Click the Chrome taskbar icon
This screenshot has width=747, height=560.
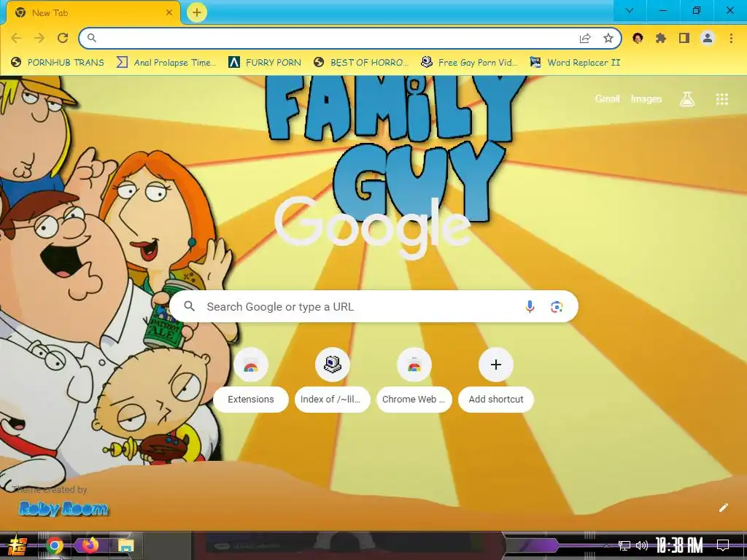pos(55,545)
